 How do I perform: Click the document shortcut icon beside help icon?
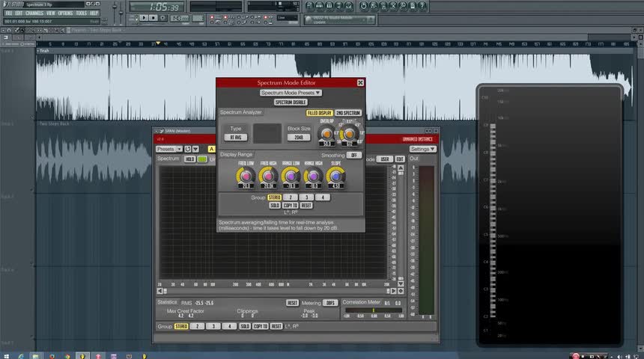[x=413, y=6]
